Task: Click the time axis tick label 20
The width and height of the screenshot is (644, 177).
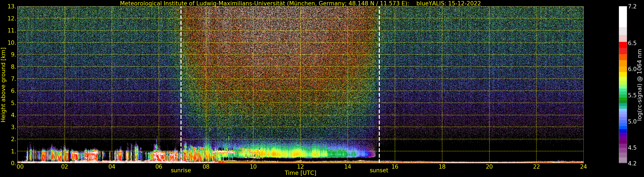Action: [489, 167]
